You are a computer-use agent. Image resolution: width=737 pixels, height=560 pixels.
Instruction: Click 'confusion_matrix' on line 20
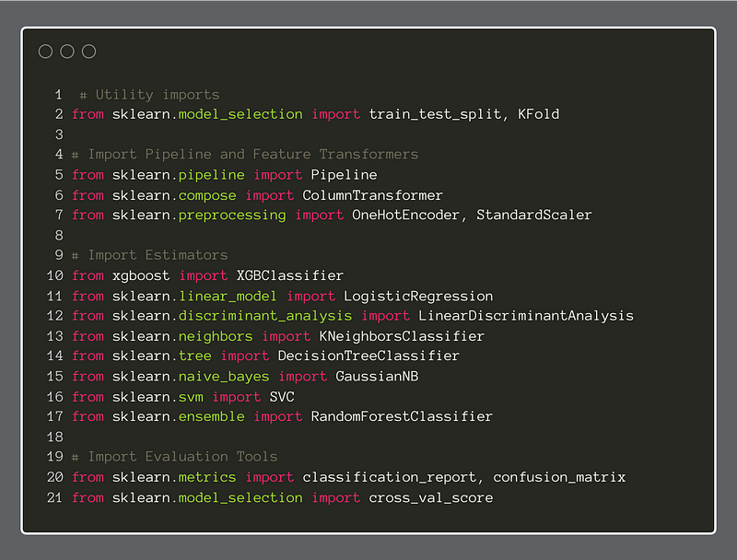559,477
